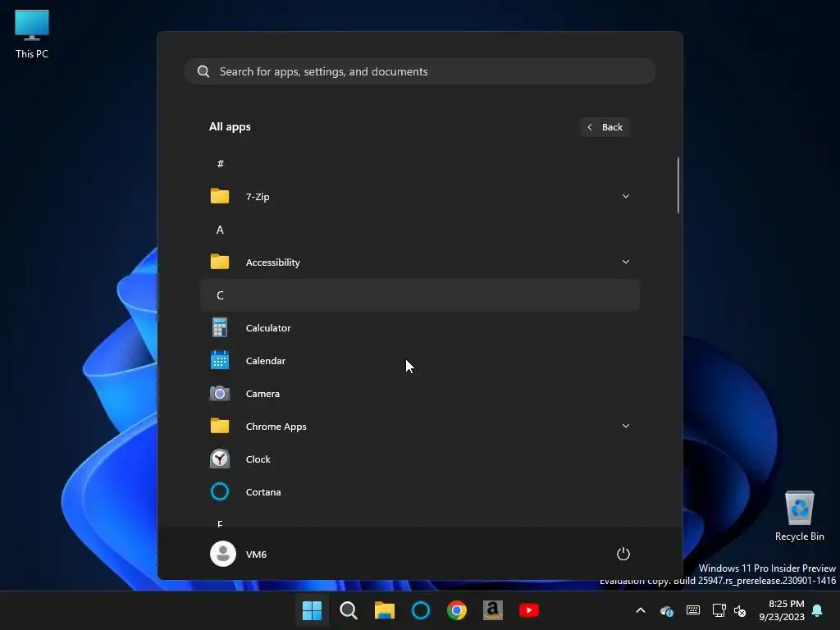The height and width of the screenshot is (630, 840).
Task: Go Back to pinned apps
Action: tap(605, 127)
